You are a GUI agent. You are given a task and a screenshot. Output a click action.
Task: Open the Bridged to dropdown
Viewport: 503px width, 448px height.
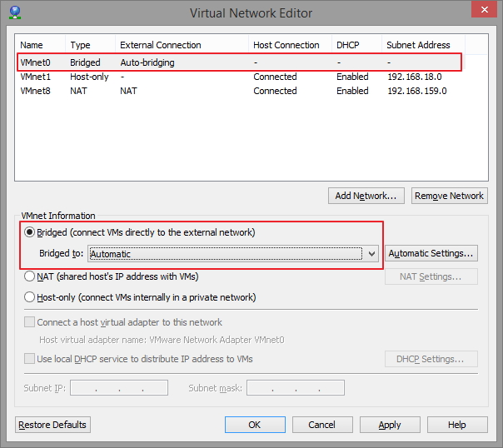point(372,254)
